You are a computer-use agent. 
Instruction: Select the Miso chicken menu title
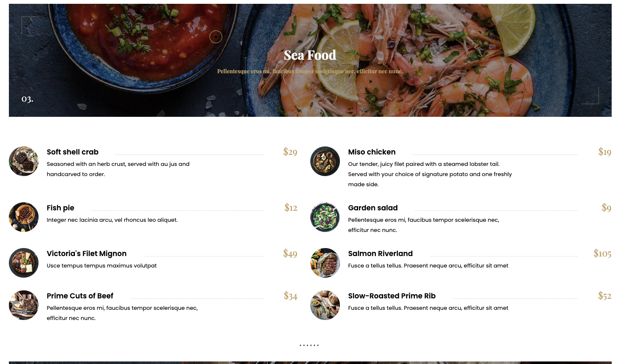pos(372,152)
